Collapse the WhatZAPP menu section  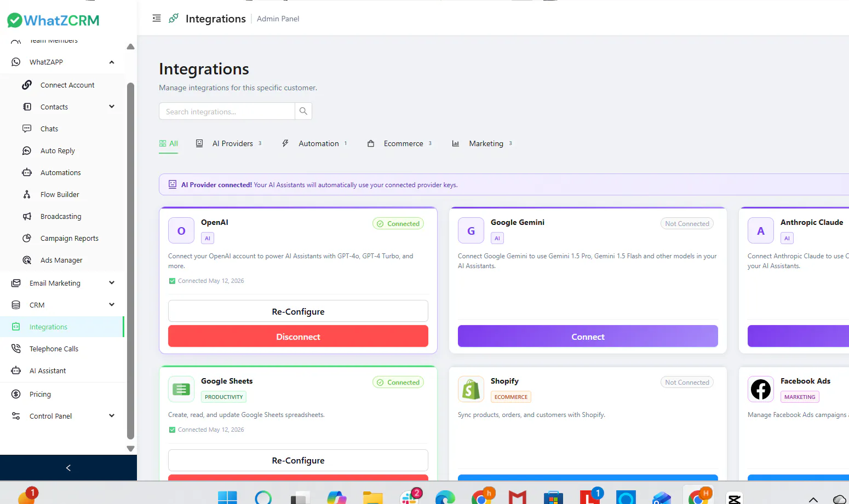(x=112, y=62)
